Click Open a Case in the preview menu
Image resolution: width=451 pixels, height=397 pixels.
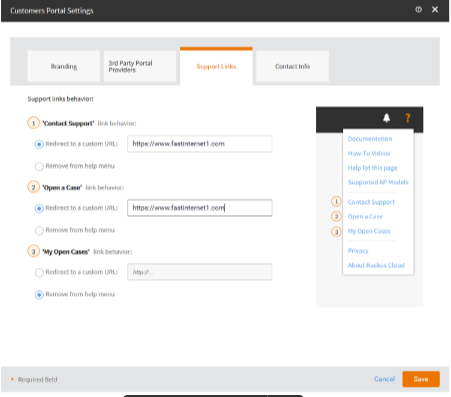(365, 217)
